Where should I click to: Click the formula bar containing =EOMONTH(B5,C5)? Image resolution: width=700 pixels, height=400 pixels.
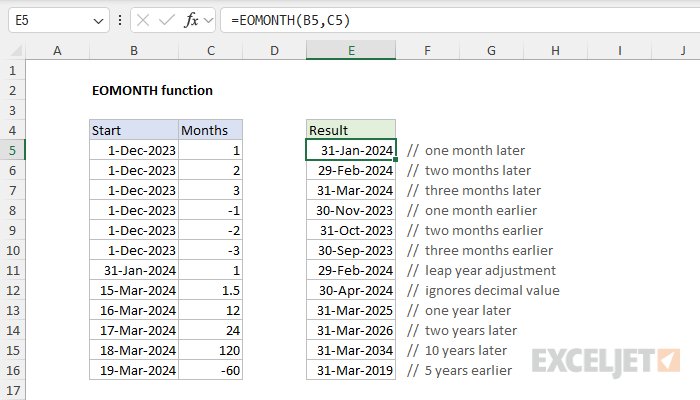[x=450, y=20]
